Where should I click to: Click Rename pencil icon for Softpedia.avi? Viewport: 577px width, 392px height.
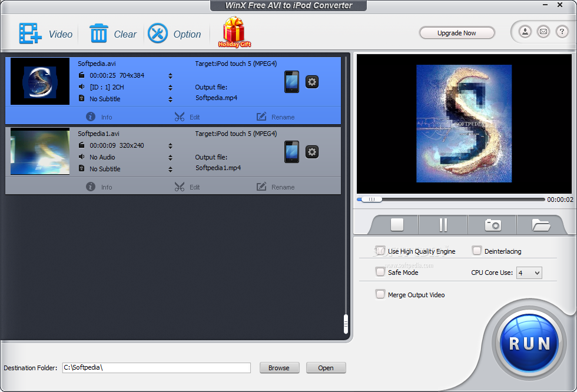coord(261,117)
